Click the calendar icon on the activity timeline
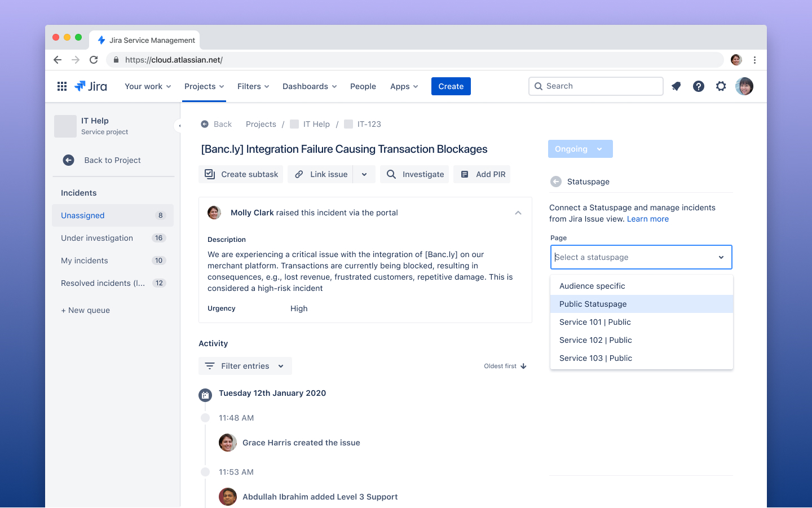Screen dimensions: 812x508 [x=205, y=395]
